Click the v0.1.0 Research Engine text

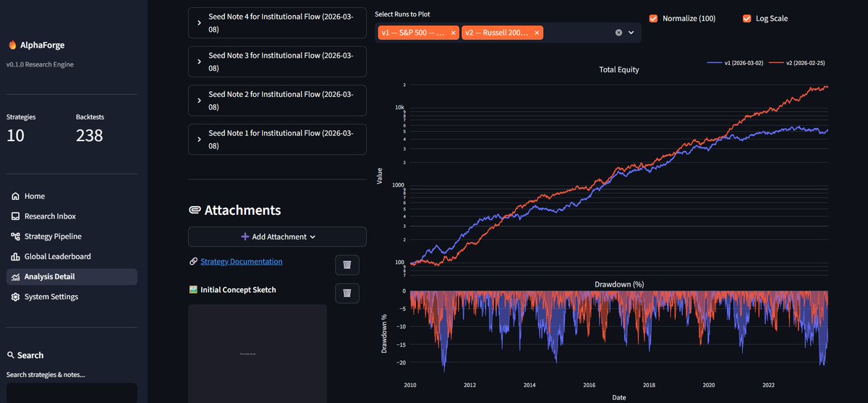coord(40,64)
